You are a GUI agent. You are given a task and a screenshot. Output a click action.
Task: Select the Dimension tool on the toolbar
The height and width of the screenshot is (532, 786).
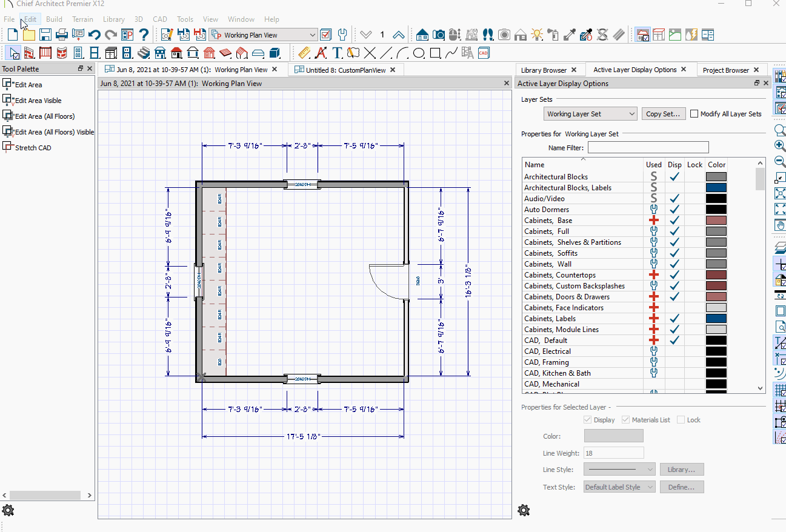coord(304,53)
